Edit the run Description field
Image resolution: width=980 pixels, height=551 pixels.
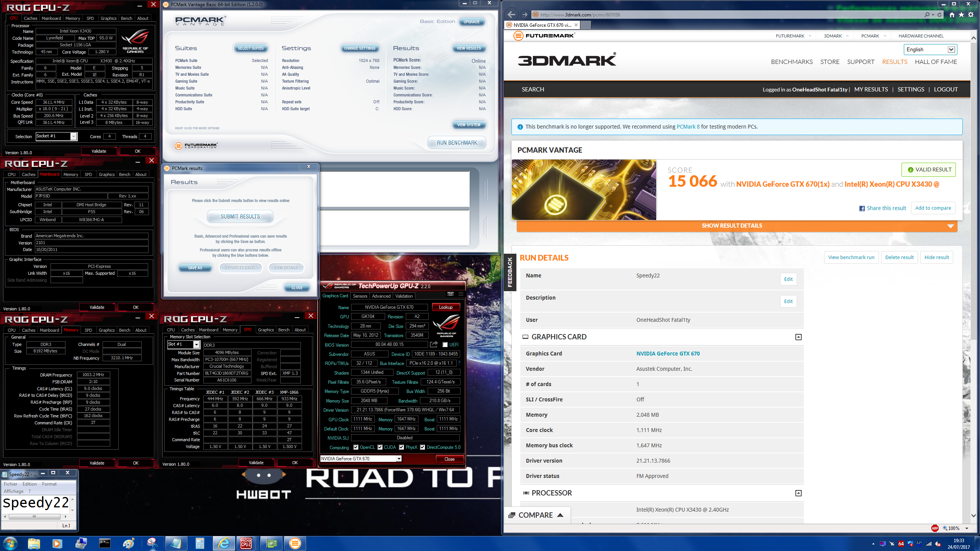coord(788,302)
